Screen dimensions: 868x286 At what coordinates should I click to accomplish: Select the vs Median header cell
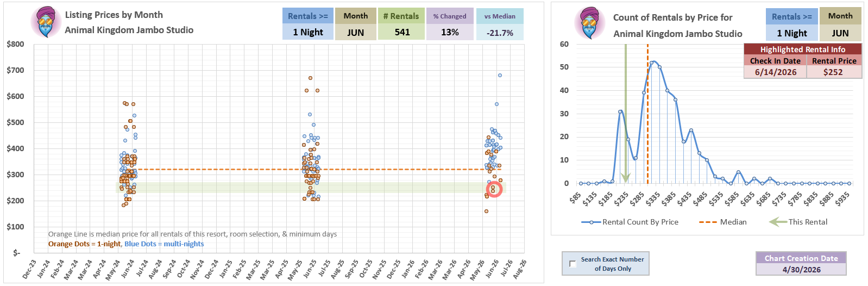[x=500, y=16]
